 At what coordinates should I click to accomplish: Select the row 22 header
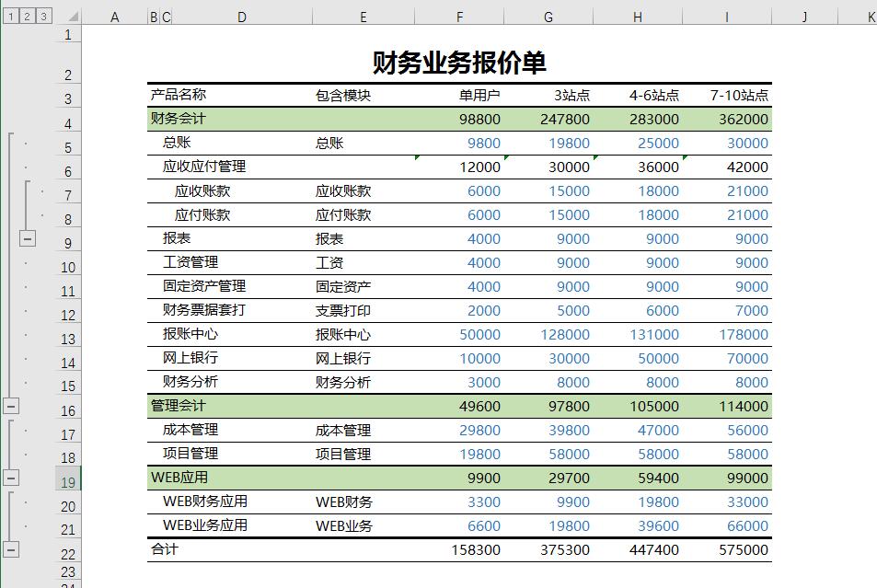[69, 549]
